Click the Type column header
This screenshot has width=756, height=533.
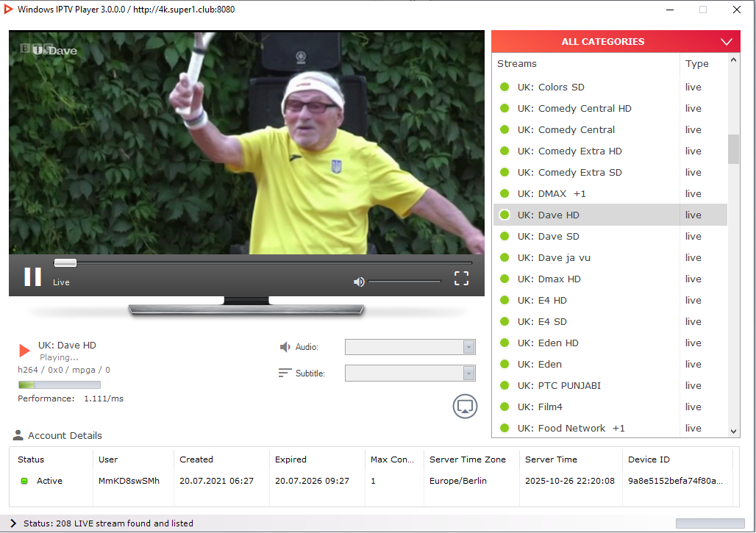coord(696,64)
